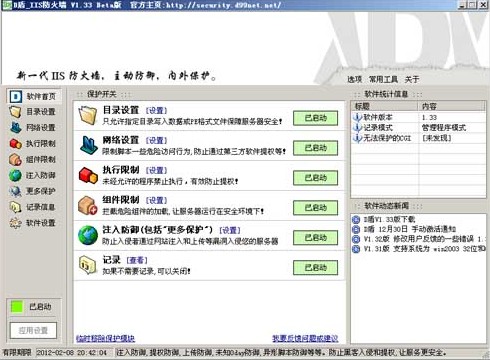Open the 选项 menu
Image resolution: width=490 pixels, height=360 pixels.
(x=355, y=79)
